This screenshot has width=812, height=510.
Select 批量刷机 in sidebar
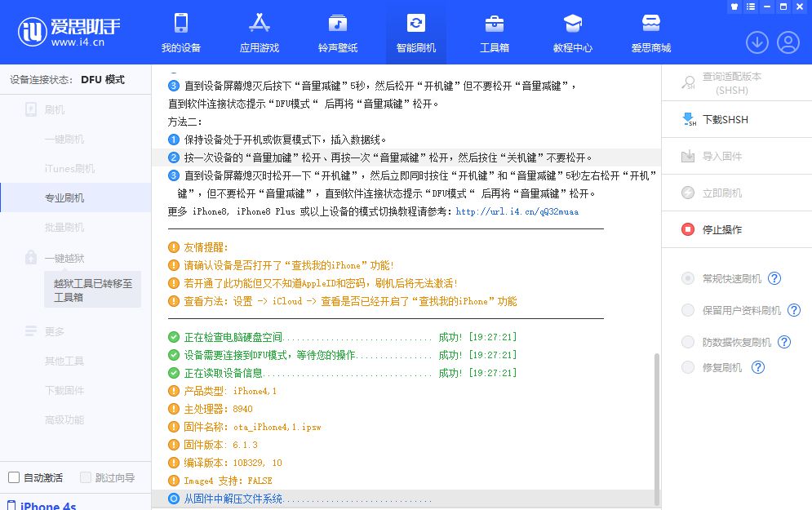[64, 228]
